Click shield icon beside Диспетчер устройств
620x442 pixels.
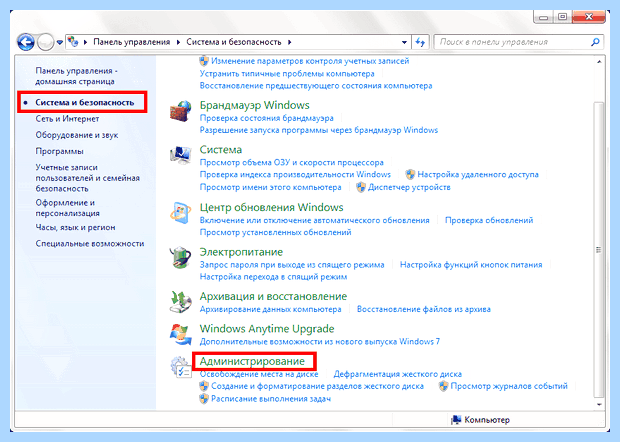tap(361, 187)
